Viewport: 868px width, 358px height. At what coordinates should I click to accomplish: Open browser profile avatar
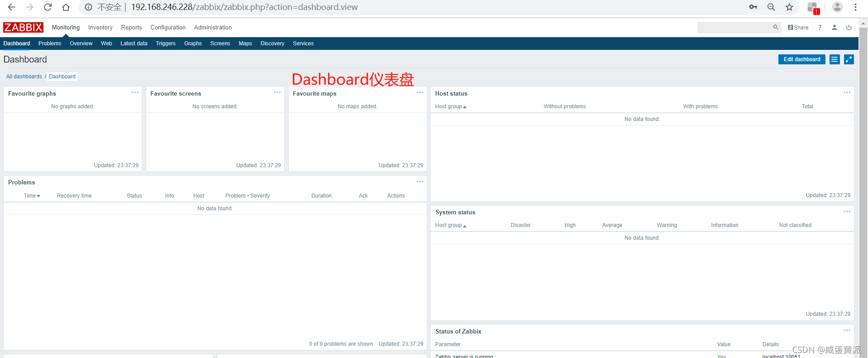coord(837,7)
